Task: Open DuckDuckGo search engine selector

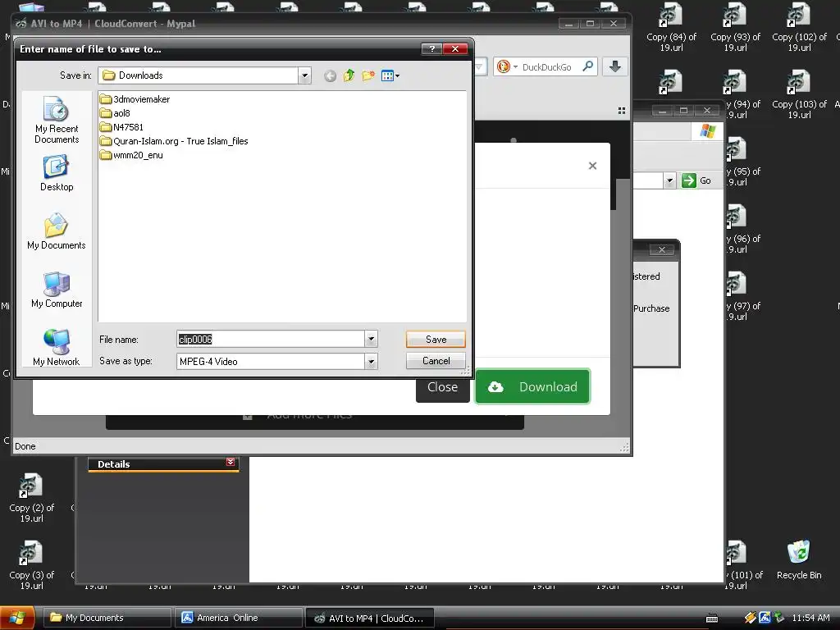Action: coord(506,66)
